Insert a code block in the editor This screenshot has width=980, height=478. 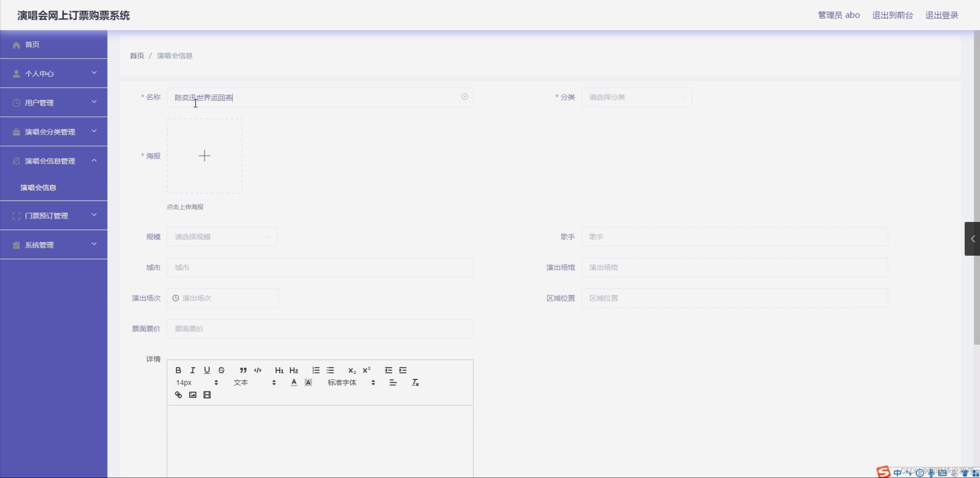pos(257,370)
